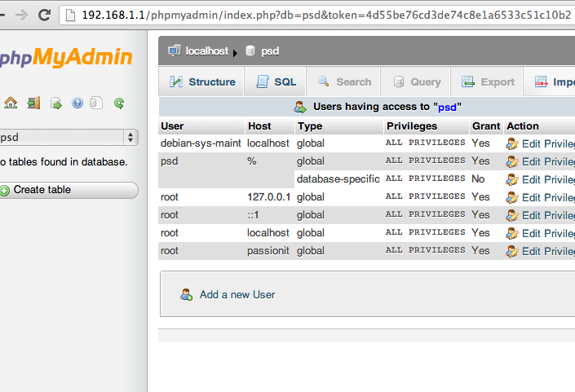Viewport: 575px width, 392px height.
Task: Click edit icon for psd global row
Action: coord(512,161)
